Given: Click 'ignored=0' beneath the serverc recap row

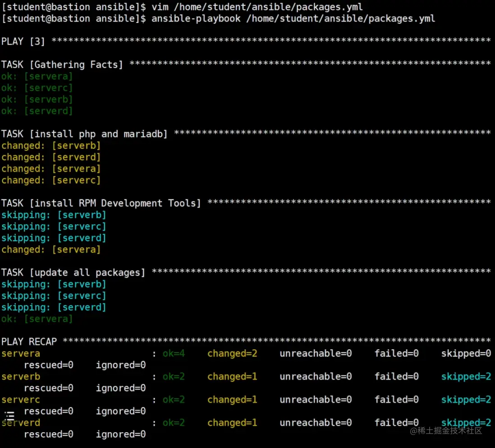Looking at the screenshot, I should pyautogui.click(x=121, y=411).
